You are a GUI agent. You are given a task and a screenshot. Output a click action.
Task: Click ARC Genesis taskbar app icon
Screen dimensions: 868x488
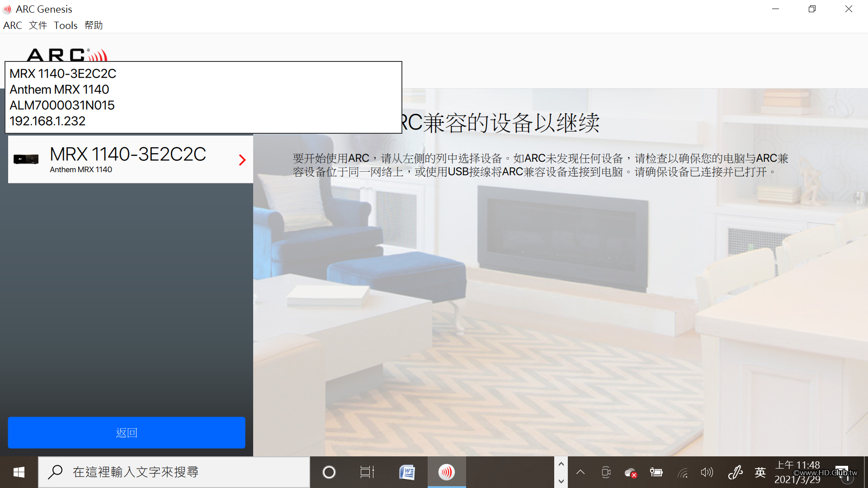[x=447, y=472]
